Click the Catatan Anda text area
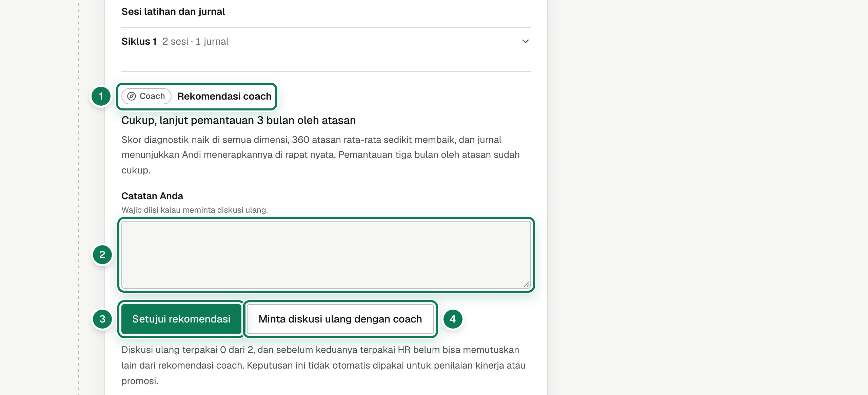The image size is (868, 395). pos(326,255)
